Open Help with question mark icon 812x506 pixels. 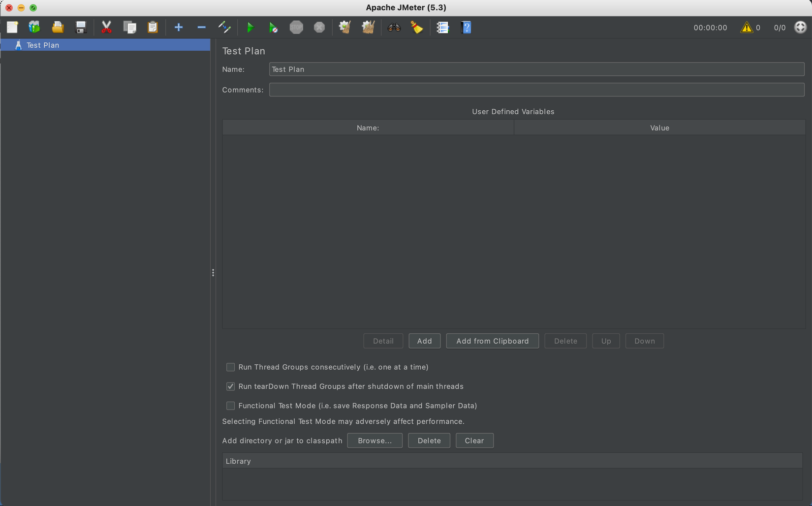tap(466, 28)
